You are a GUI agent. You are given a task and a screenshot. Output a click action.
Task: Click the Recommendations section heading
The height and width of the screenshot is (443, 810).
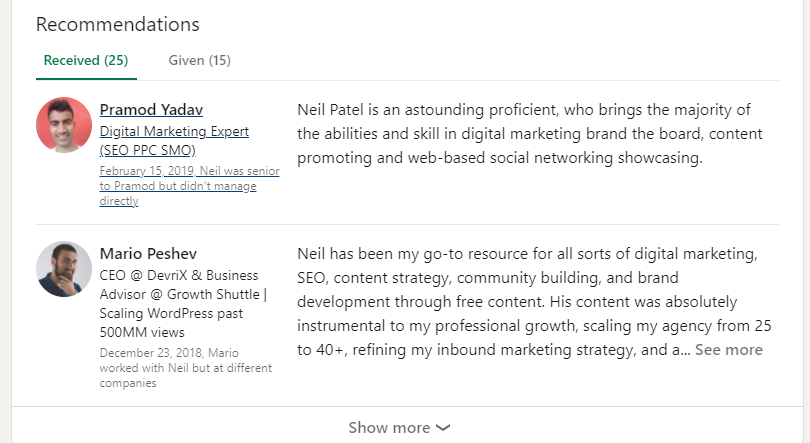[x=117, y=24]
